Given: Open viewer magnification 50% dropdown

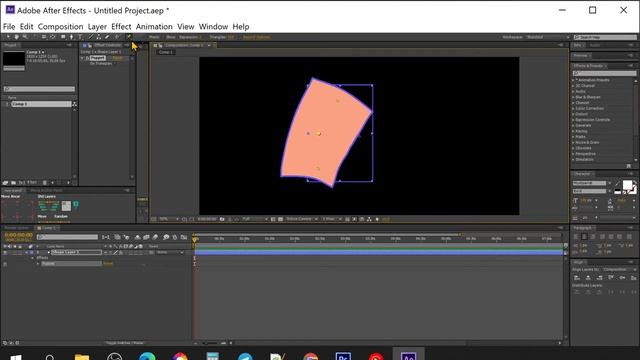Looking at the screenshot, I should 169,219.
